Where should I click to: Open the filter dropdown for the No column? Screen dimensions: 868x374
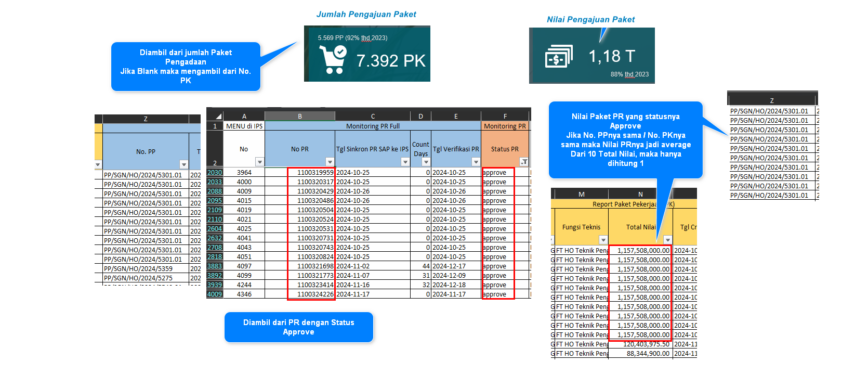tap(260, 162)
